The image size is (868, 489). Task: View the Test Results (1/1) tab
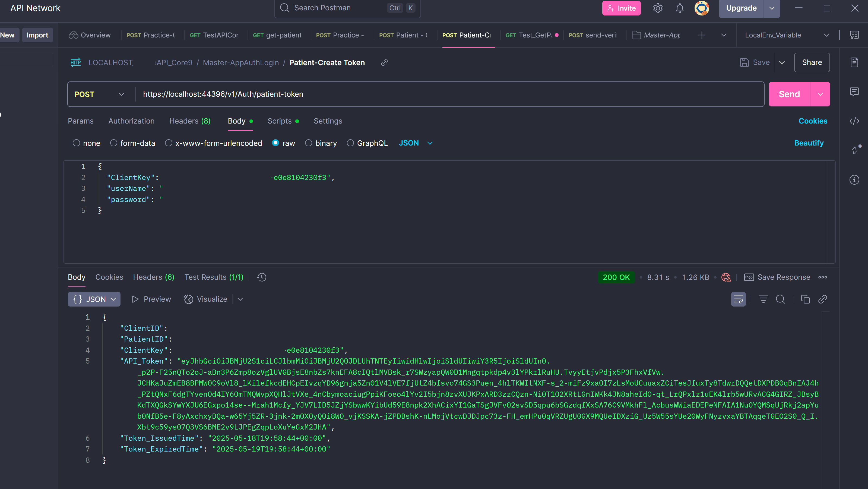click(x=214, y=277)
